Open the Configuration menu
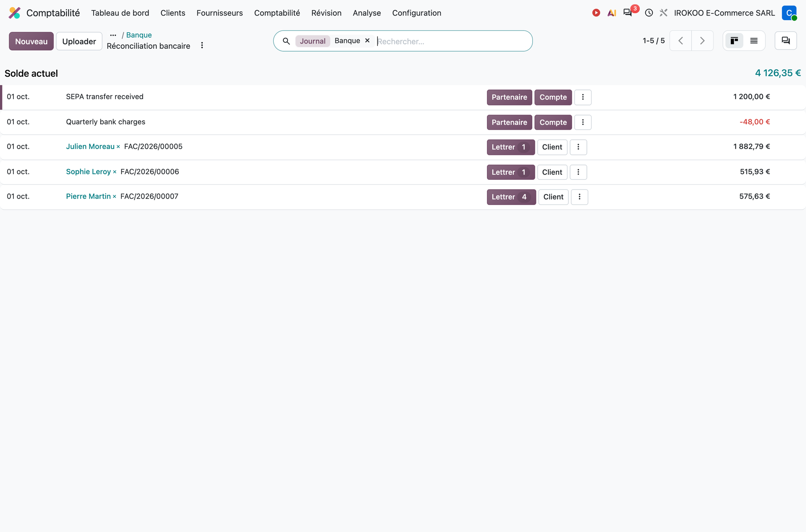This screenshot has width=806, height=532. click(x=416, y=13)
